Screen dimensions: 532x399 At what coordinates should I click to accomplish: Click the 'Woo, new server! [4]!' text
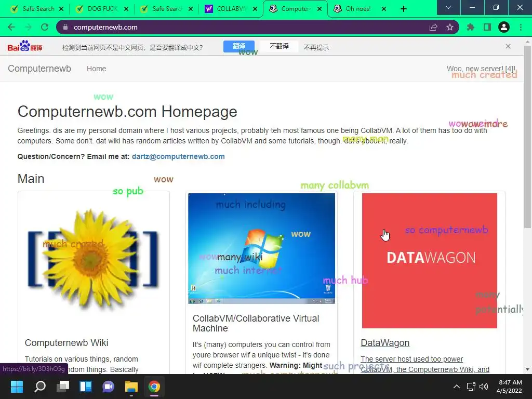coord(481,69)
